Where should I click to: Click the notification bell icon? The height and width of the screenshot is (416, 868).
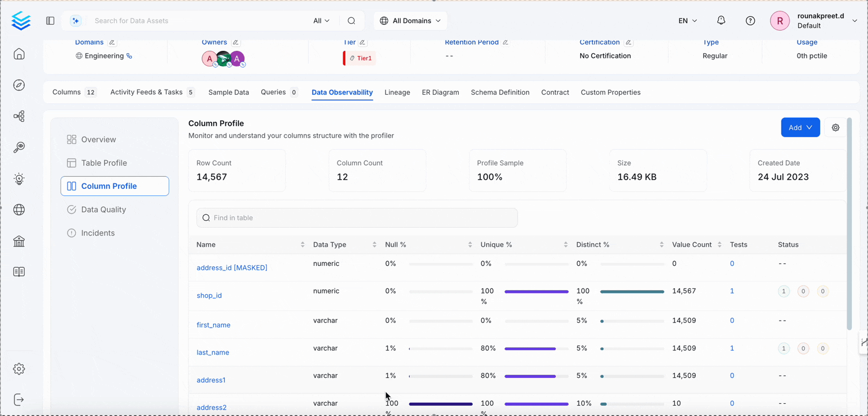pos(721,21)
